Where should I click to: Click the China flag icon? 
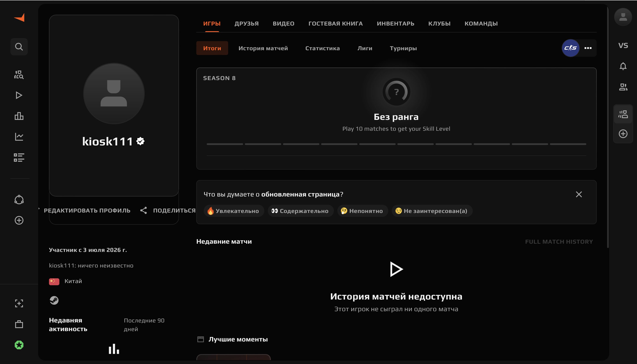pos(54,282)
